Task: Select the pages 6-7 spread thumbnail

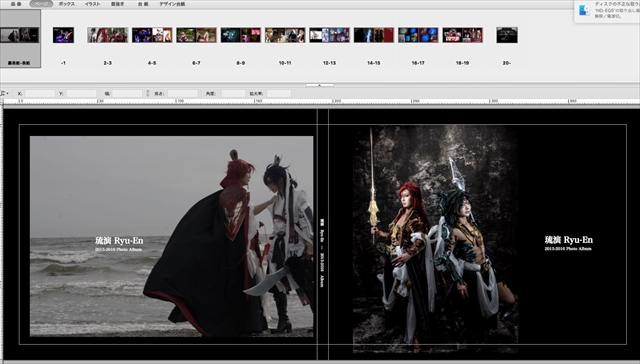Action: pyautogui.click(x=196, y=35)
